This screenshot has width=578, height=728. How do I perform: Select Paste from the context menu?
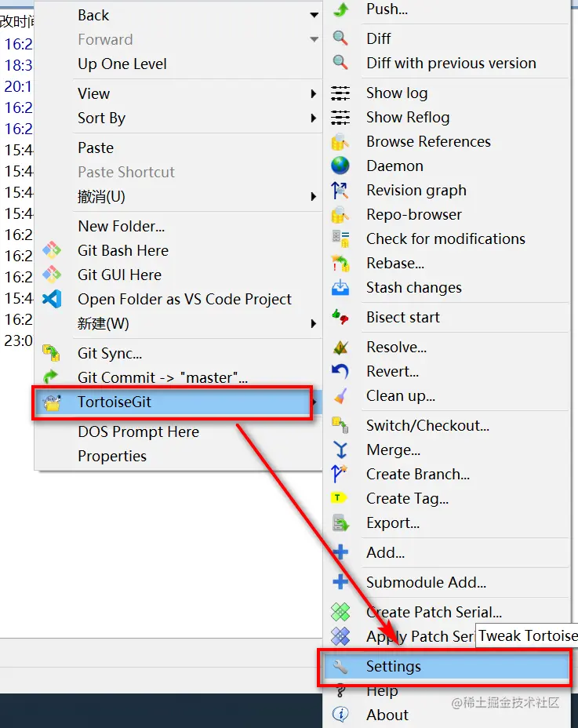96,147
